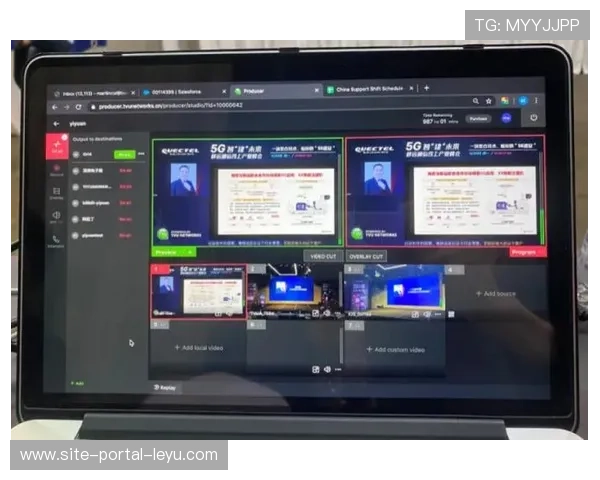Click round icon beside bilibili-yiyuan destination
This screenshot has height=480, width=600.
76,203
